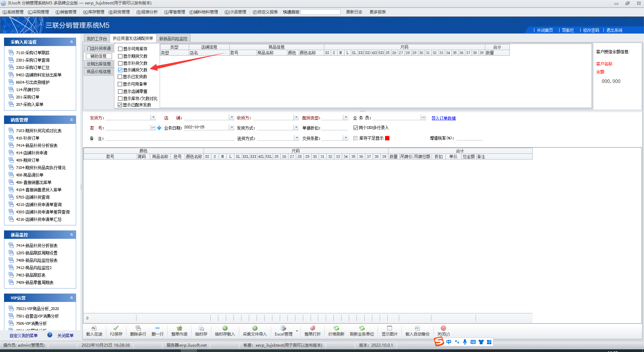Viewport: 644px width, 352px height.
Task: Enable the 显示店铺零售 checkbox
Action: (x=120, y=91)
